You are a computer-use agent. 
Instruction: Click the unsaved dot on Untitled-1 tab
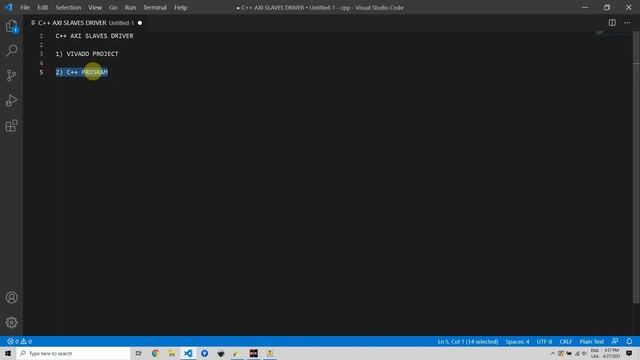pyautogui.click(x=140, y=23)
